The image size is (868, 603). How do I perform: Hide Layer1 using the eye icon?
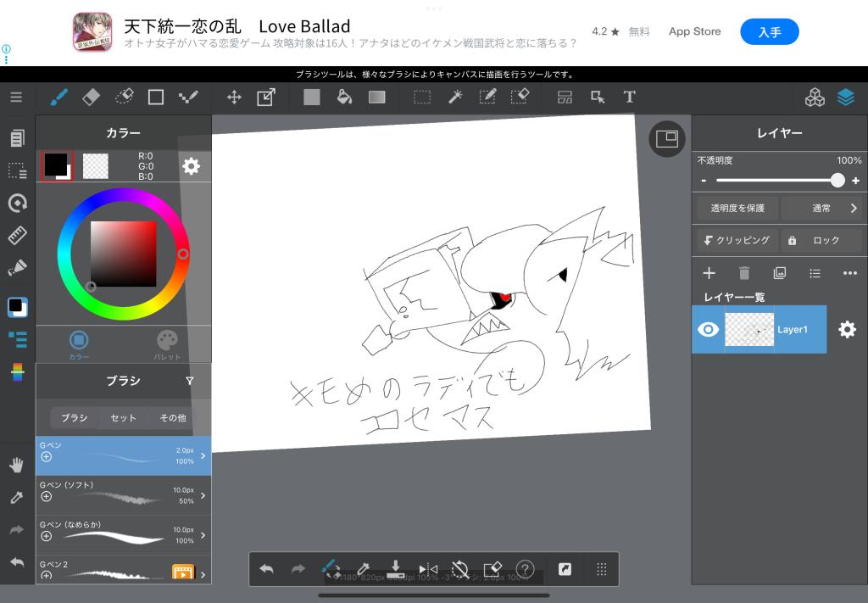(x=708, y=329)
